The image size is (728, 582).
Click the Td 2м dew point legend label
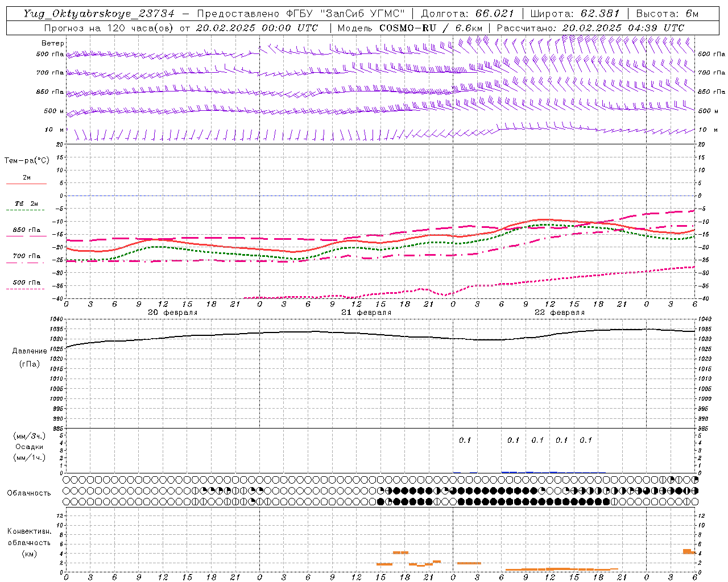click(26, 203)
